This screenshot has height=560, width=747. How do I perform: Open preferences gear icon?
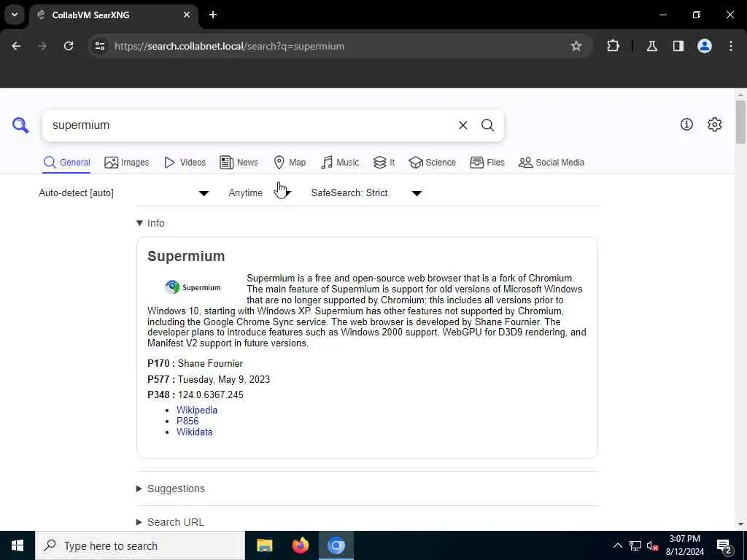[x=714, y=125]
